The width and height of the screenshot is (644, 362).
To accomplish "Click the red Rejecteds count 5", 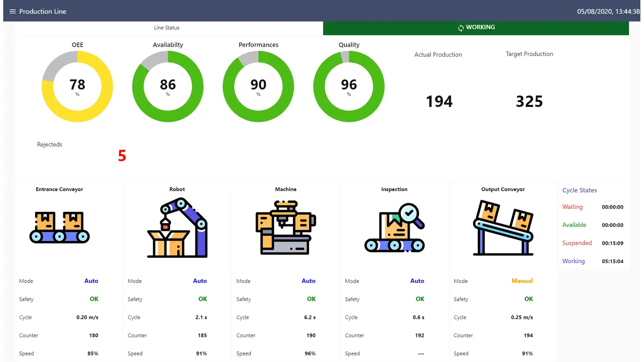I will tap(122, 156).
